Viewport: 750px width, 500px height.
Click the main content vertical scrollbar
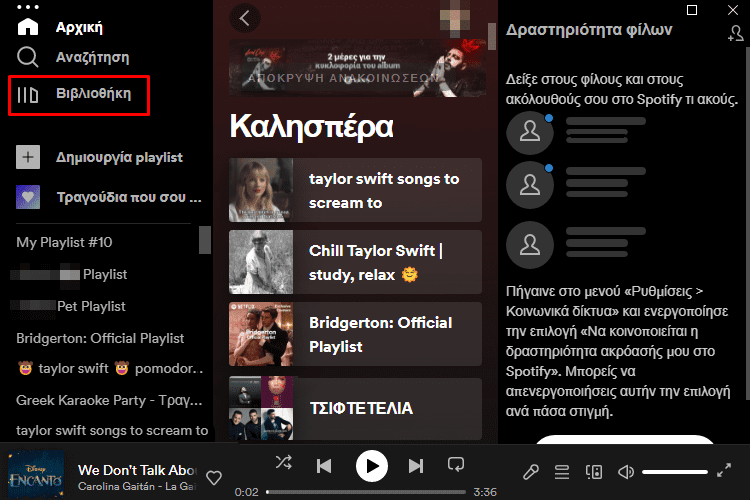click(x=492, y=36)
